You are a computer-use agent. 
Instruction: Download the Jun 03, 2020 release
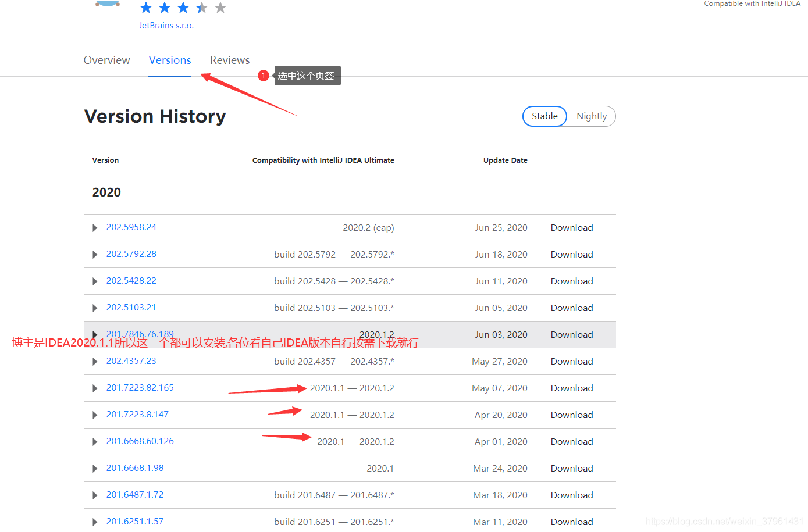tap(572, 335)
